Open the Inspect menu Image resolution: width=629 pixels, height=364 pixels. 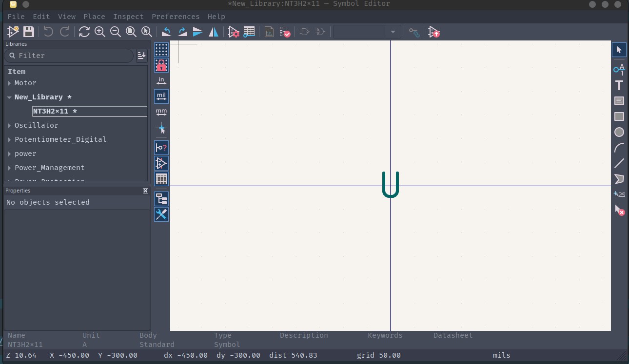pyautogui.click(x=128, y=16)
